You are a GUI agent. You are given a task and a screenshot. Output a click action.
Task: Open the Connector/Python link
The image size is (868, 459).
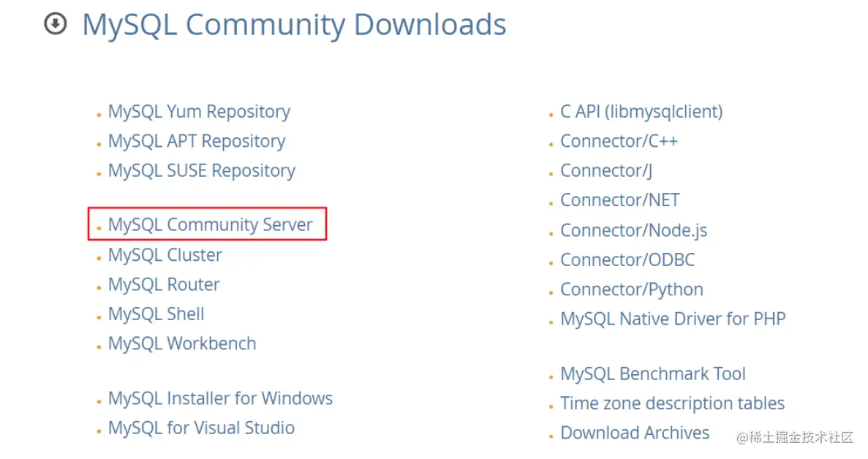tap(632, 289)
